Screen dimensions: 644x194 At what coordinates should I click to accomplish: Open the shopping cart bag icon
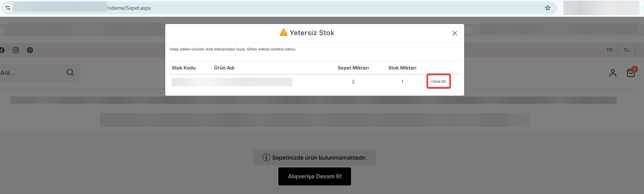[631, 73]
